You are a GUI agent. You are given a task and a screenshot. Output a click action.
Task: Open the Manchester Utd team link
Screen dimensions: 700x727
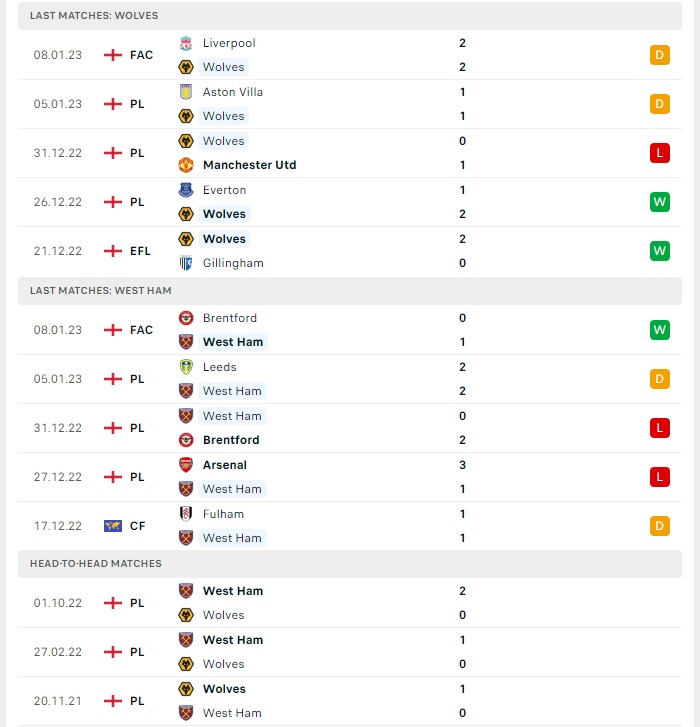click(249, 165)
